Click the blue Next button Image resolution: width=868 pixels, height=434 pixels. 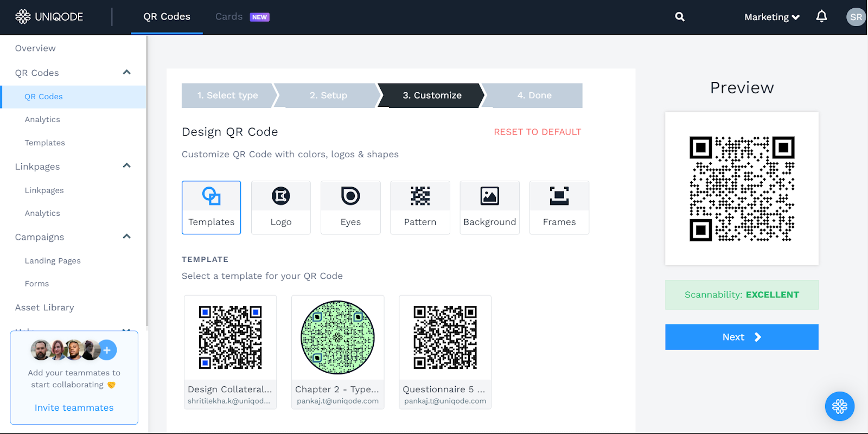click(742, 337)
